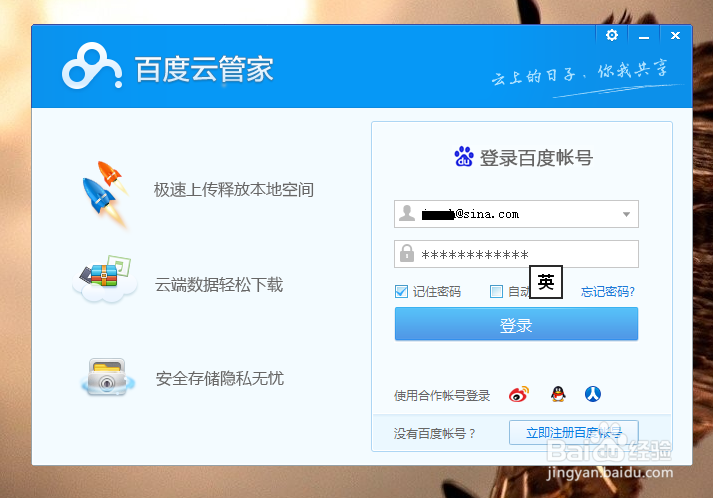Focus the password input field
Image resolution: width=713 pixels, height=498 pixels.
point(516,254)
